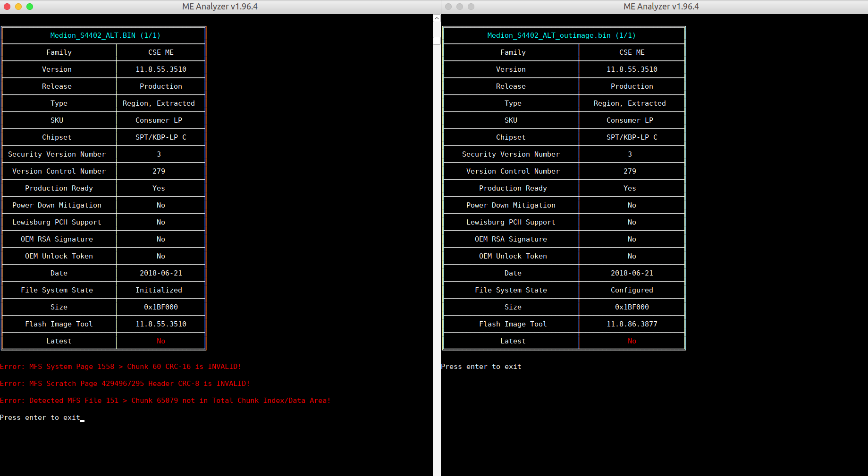This screenshot has width=868, height=476.
Task: Close the window showing Medion_S4402_ALT.BIN
Action: click(7, 7)
